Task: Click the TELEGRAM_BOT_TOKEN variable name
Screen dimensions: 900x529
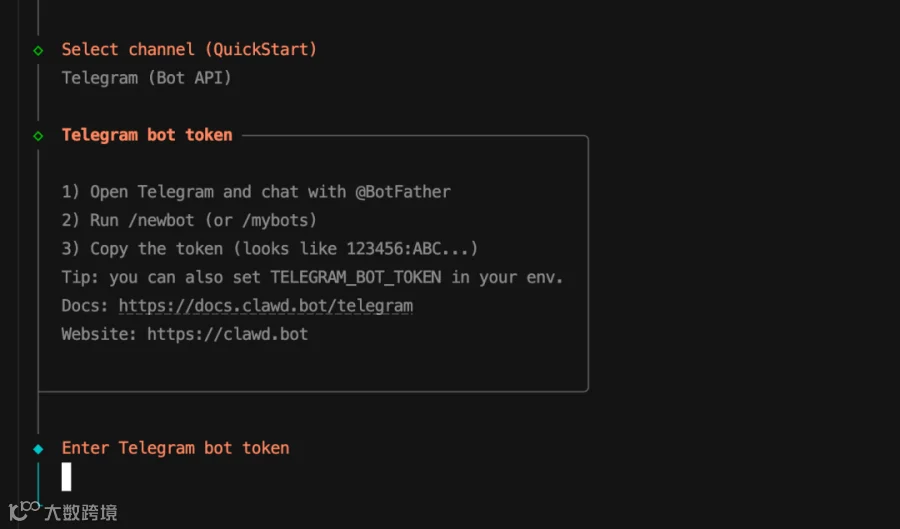Action: [356, 277]
